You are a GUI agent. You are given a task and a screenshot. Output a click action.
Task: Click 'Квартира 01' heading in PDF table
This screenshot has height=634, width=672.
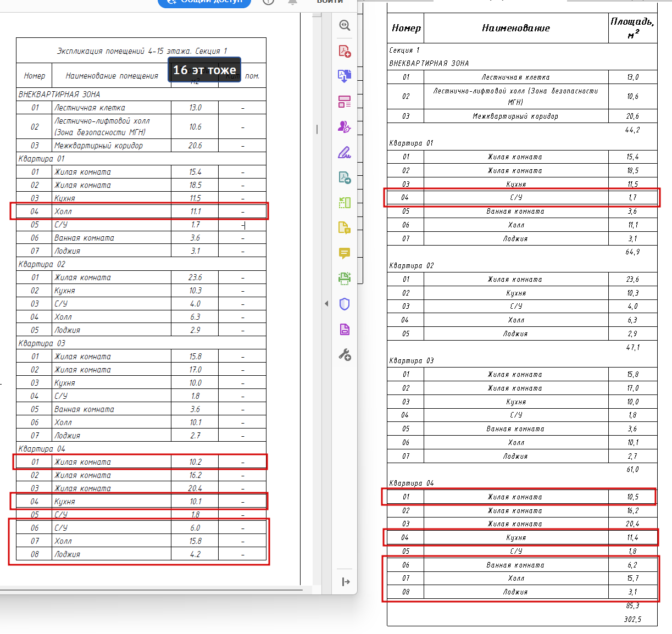pyautogui.click(x=41, y=159)
